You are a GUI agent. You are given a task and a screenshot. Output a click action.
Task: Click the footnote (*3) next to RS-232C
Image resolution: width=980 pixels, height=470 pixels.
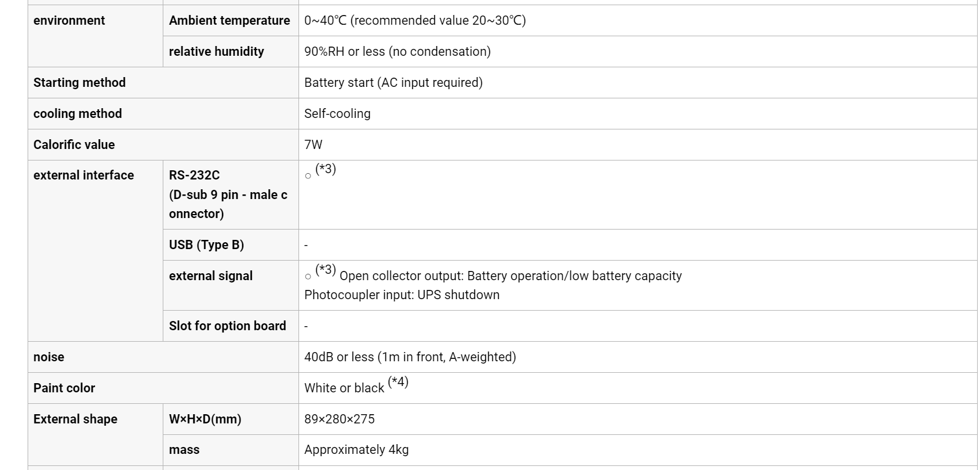(326, 169)
